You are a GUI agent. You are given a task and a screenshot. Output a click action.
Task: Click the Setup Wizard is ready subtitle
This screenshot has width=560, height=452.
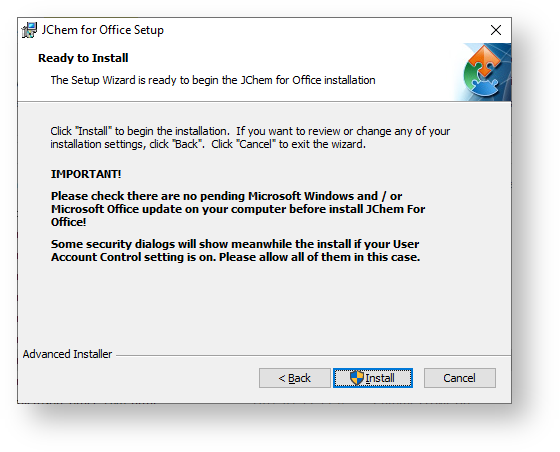pos(213,80)
